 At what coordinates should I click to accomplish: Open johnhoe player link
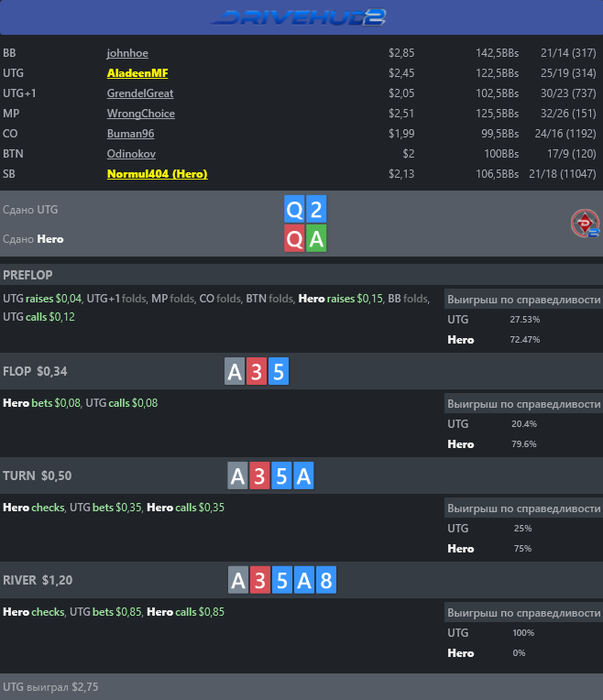pos(127,53)
